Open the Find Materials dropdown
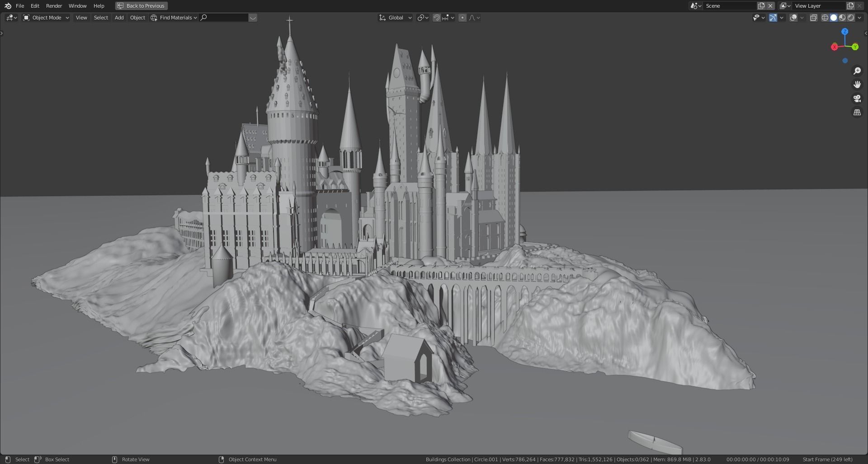The image size is (868, 464). tap(174, 18)
